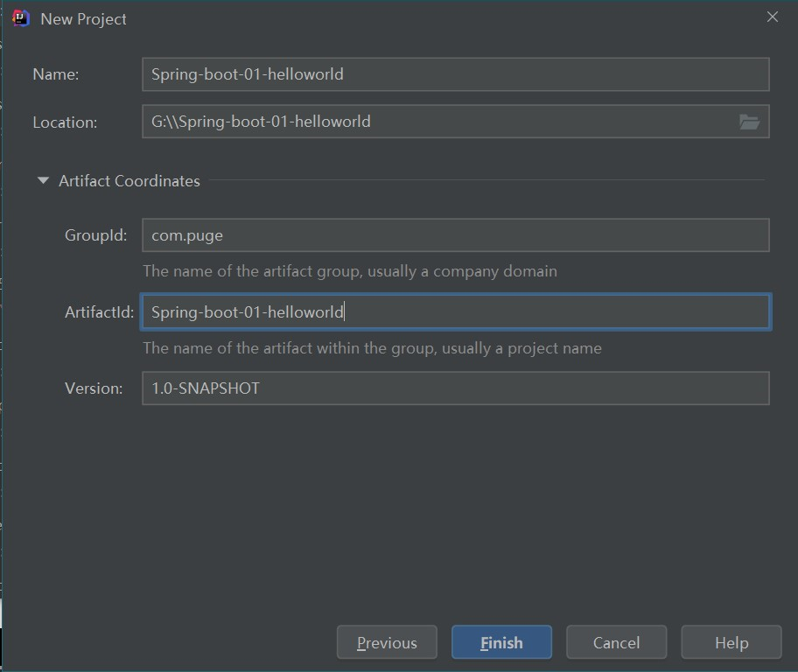Select the Version field with 1.0-SNAPSHOT
This screenshot has width=798, height=672.
coord(456,388)
